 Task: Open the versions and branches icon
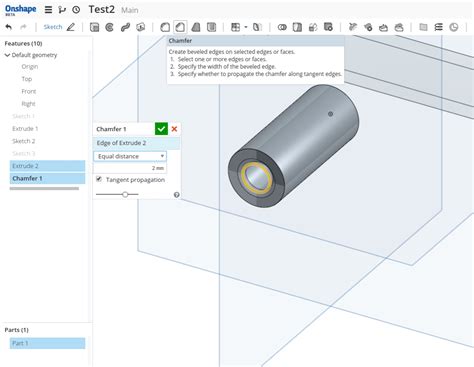tap(62, 10)
